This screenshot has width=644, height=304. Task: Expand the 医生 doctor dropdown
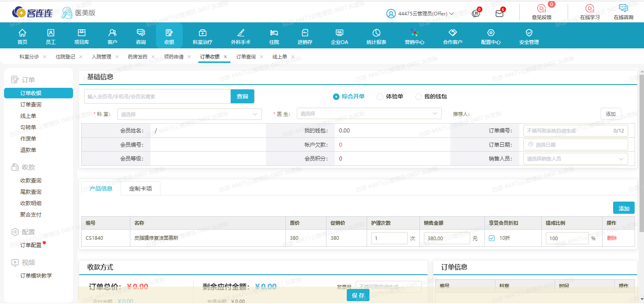[369, 114]
